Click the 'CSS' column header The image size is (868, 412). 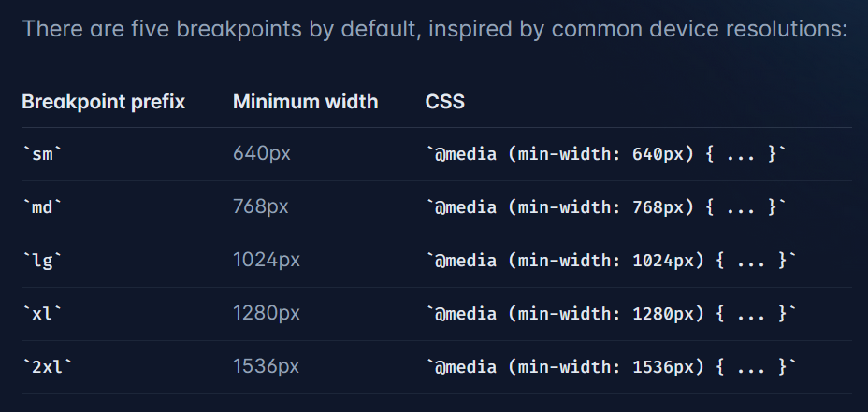(x=445, y=102)
